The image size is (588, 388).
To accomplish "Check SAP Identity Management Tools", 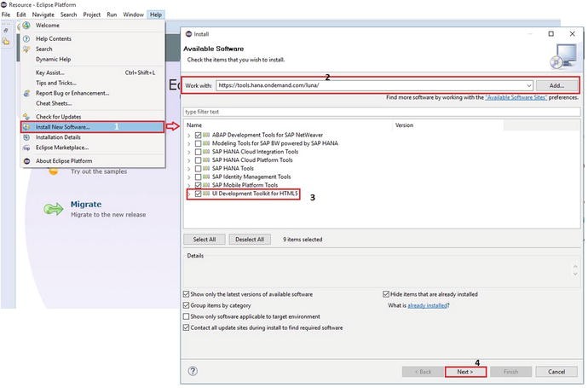I will (x=198, y=177).
